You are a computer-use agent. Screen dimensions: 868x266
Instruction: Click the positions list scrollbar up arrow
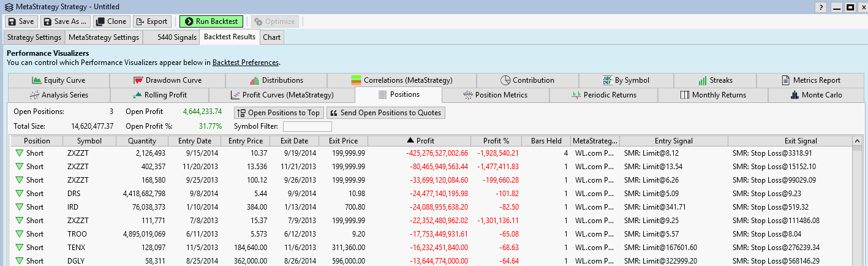[856, 142]
